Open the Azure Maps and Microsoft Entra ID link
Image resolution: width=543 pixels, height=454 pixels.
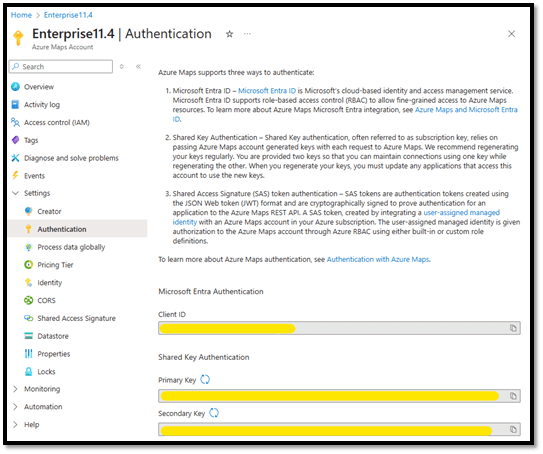click(466, 110)
